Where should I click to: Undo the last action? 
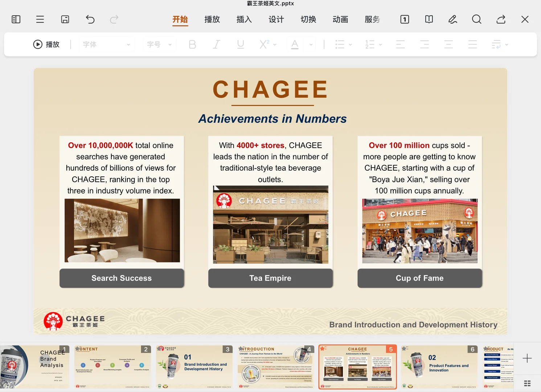(x=90, y=19)
